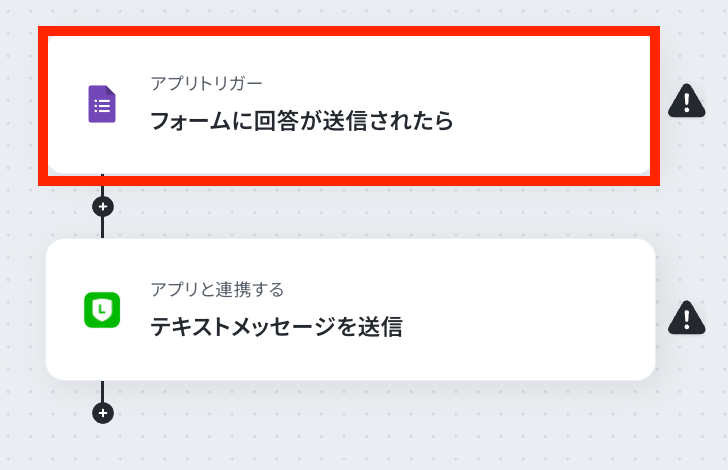This screenshot has width=728, height=470.
Task: Click the アプリと連携する label
Action: pos(217,289)
